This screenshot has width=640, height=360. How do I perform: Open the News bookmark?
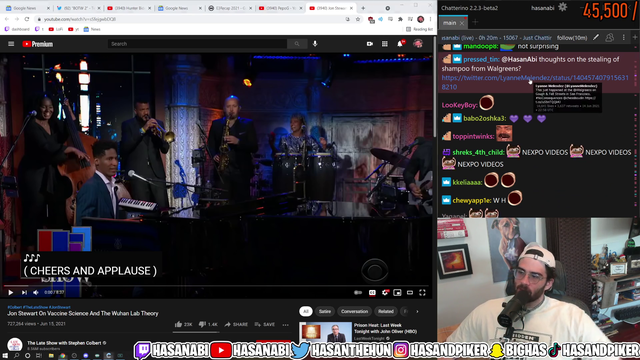click(x=92, y=29)
